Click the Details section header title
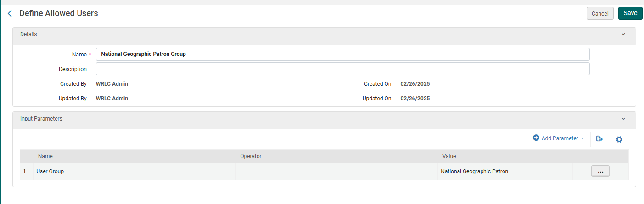 [x=28, y=34]
